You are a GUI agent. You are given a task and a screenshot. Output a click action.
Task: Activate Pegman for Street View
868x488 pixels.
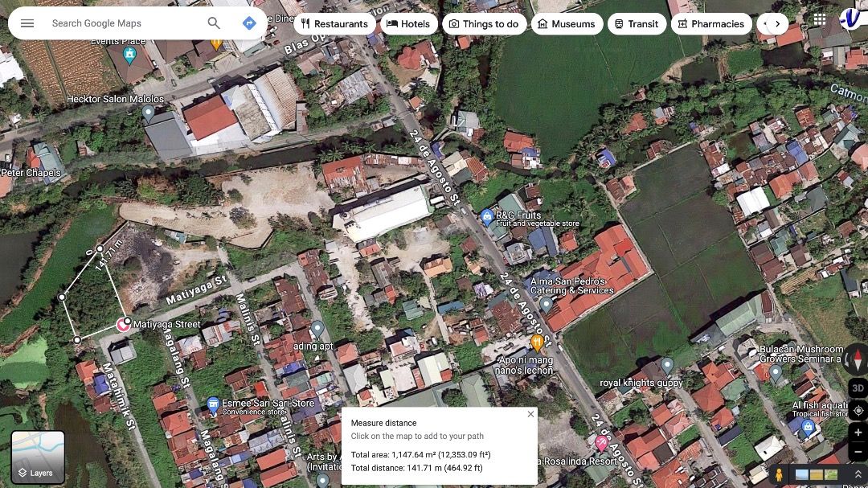click(x=779, y=474)
